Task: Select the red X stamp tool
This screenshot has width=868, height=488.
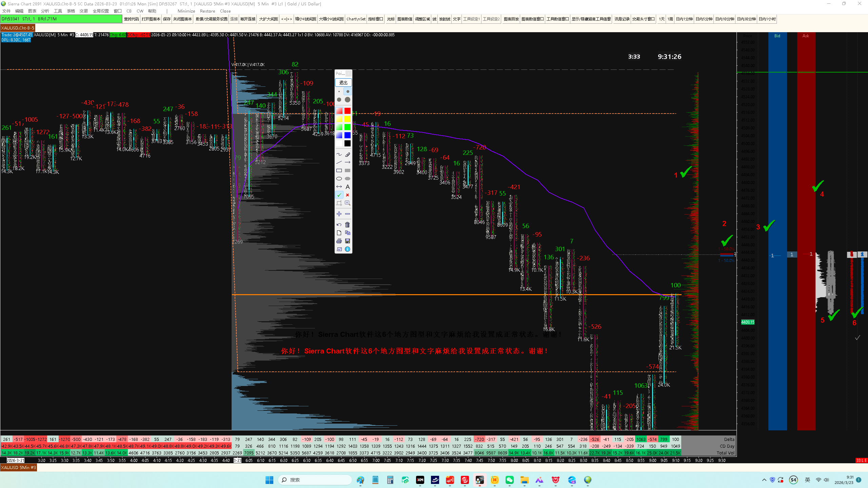Action: point(348,195)
